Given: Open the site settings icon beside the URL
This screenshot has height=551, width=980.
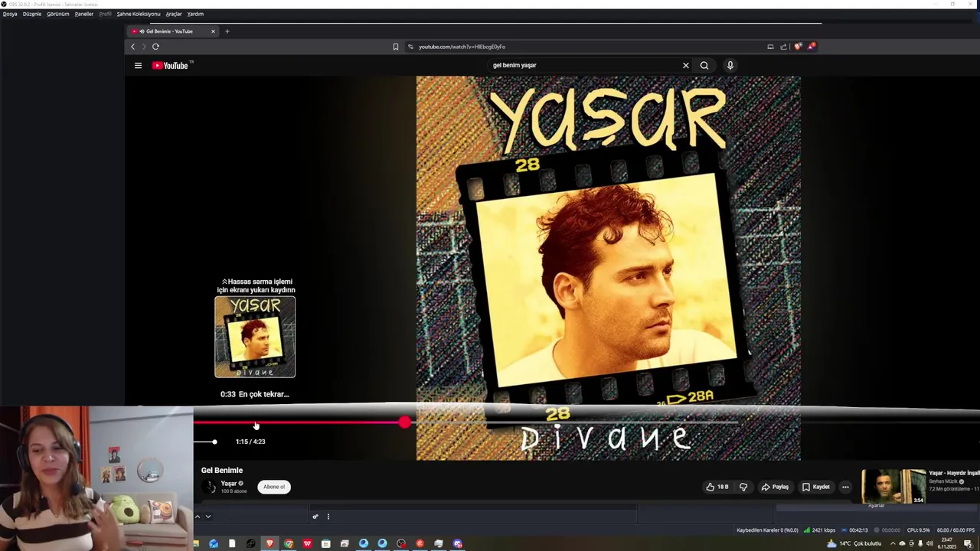Looking at the screenshot, I should pyautogui.click(x=410, y=47).
